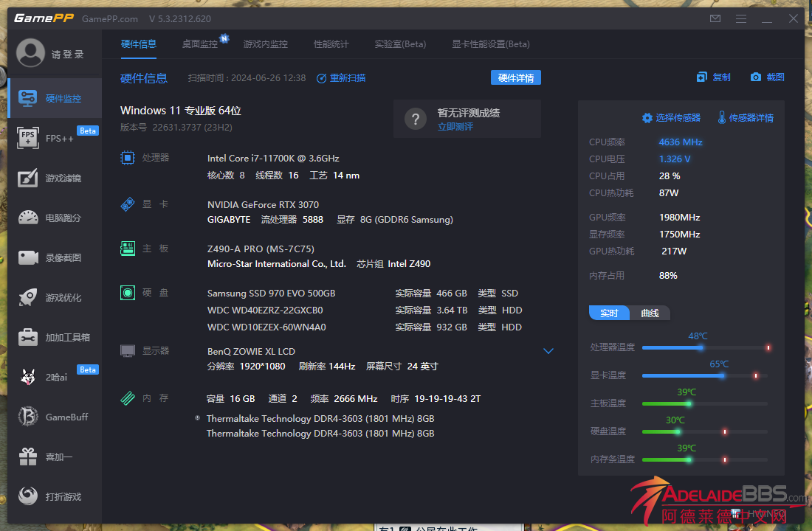This screenshot has height=531, width=812.
Task: Click the 立即测评 link
Action: tap(455, 127)
